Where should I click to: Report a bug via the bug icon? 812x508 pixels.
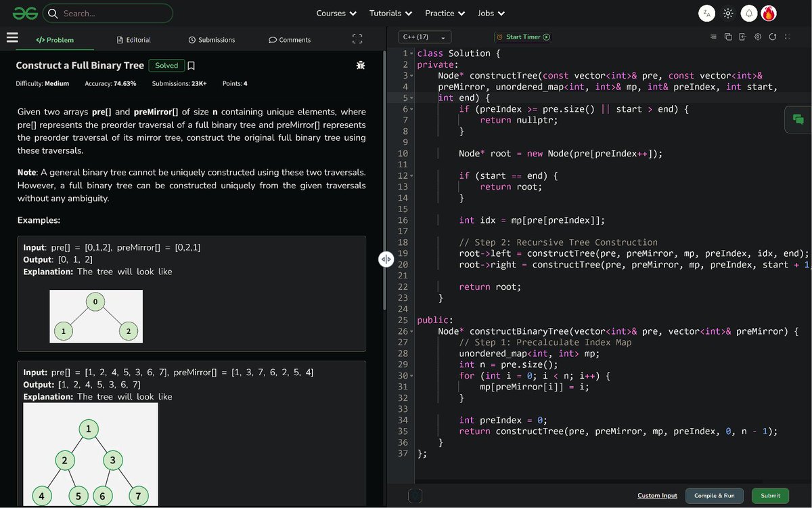[x=361, y=66]
